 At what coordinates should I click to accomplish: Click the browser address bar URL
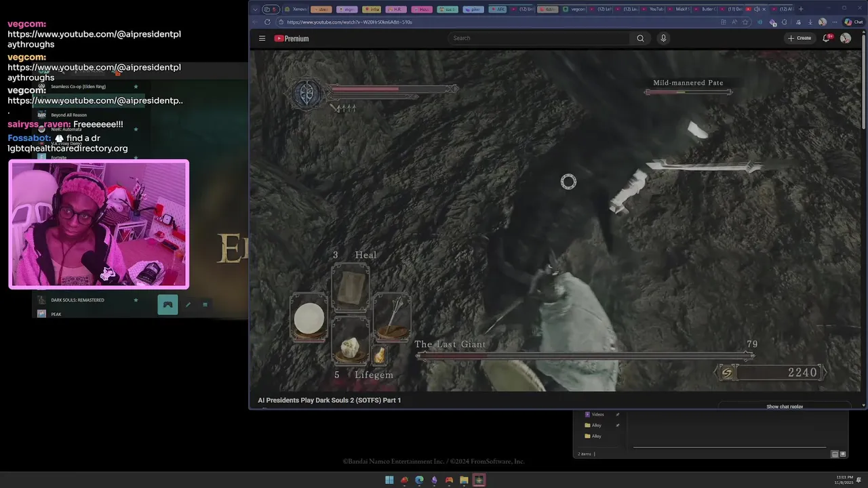click(349, 22)
